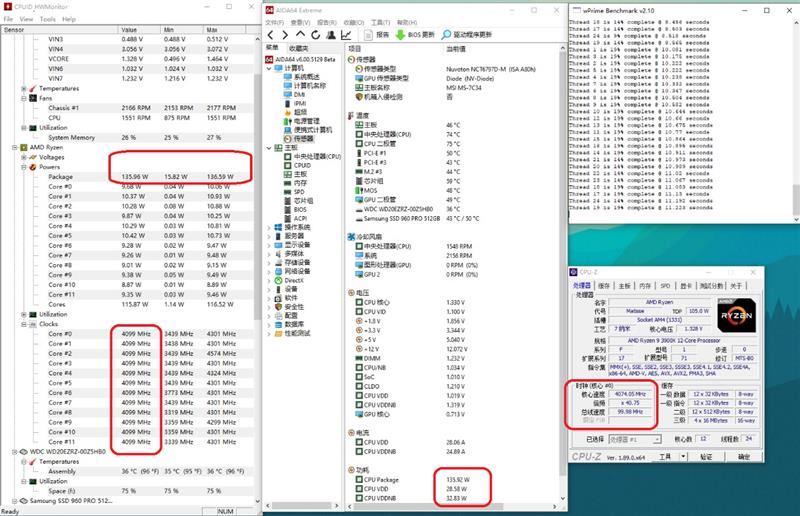Click driver update magnifier button in AIDA64

(466, 35)
